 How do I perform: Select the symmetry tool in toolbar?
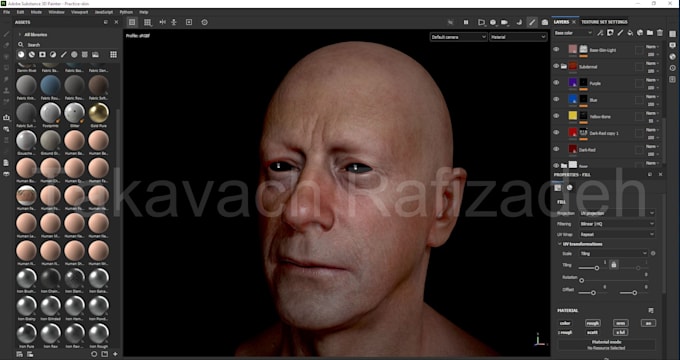162,22
